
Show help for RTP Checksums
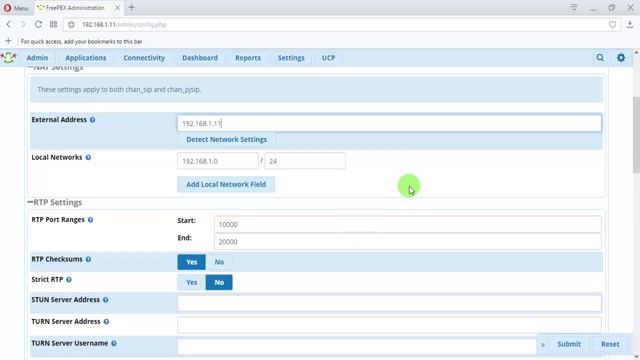88,260
